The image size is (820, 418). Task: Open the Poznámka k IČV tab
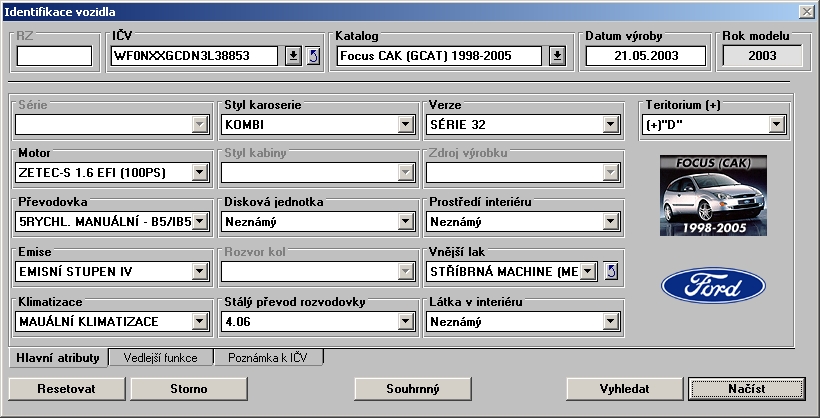pyautogui.click(x=269, y=357)
